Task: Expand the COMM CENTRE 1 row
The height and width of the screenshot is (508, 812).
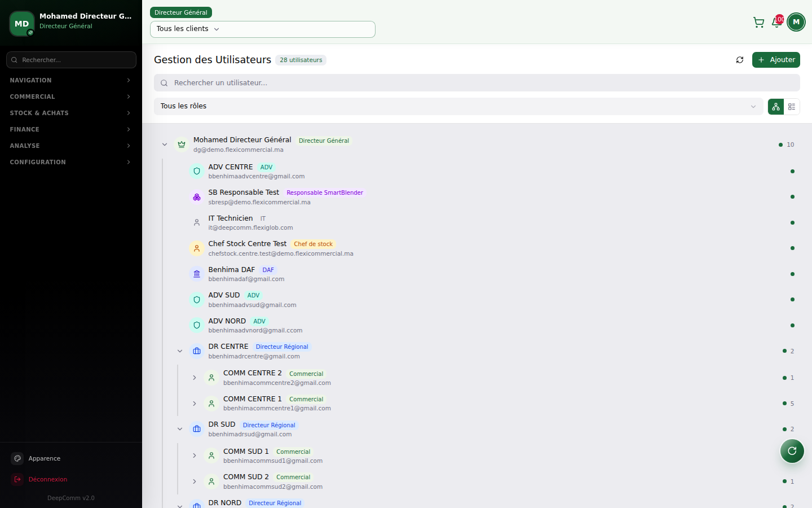Action: (195, 404)
